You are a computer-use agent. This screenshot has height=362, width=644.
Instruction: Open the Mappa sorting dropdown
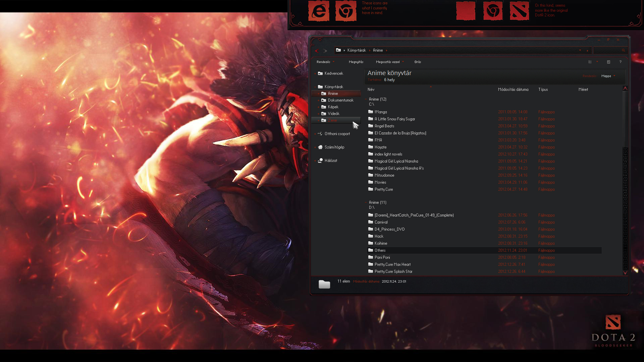(x=608, y=76)
